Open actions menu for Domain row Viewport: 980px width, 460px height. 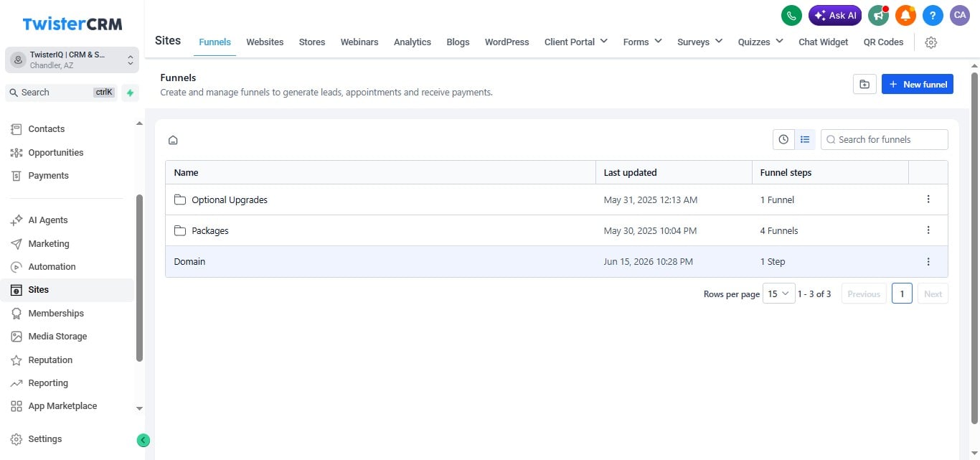928,262
